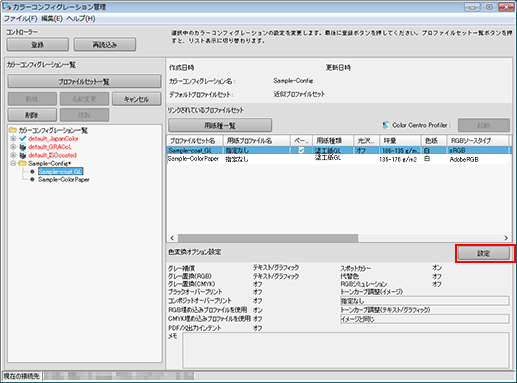Image resolution: width=517 pixels, height=383 pixels.
Task: Sort by the RGBソースタイプ column header
Action: tap(477, 141)
